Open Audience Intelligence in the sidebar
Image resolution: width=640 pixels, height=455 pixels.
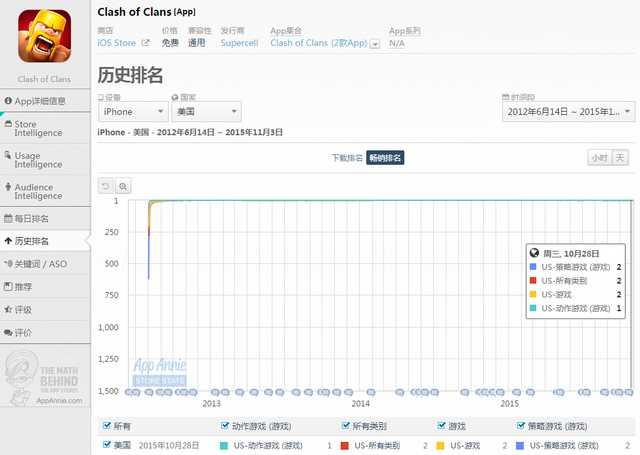45,191
